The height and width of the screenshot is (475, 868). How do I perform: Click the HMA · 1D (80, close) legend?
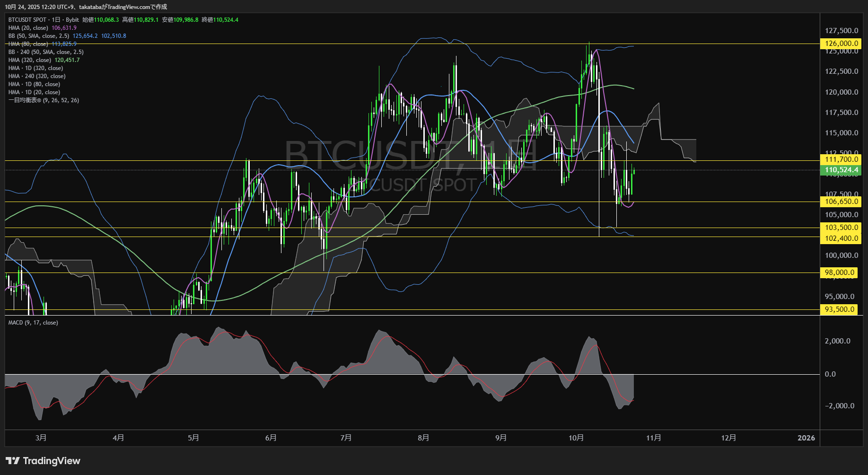[34, 84]
